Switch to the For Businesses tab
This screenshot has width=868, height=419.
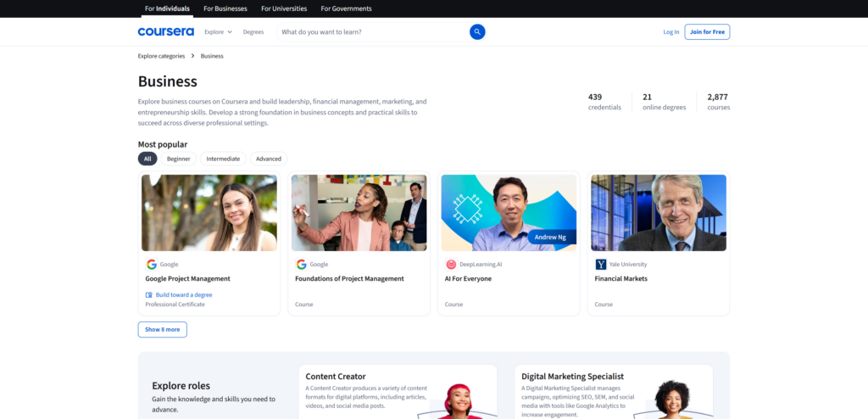point(225,8)
